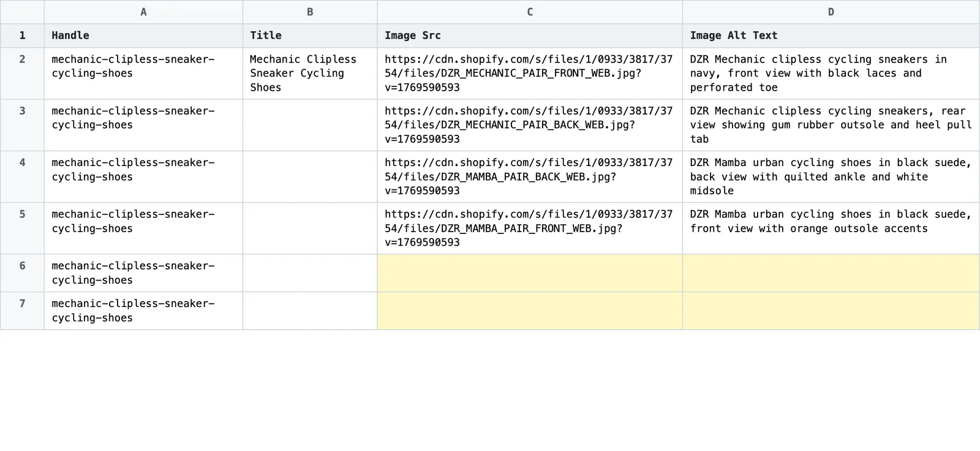Select the yellow Image Alt Text cell in row 6
The width and height of the screenshot is (980, 451).
click(831, 273)
